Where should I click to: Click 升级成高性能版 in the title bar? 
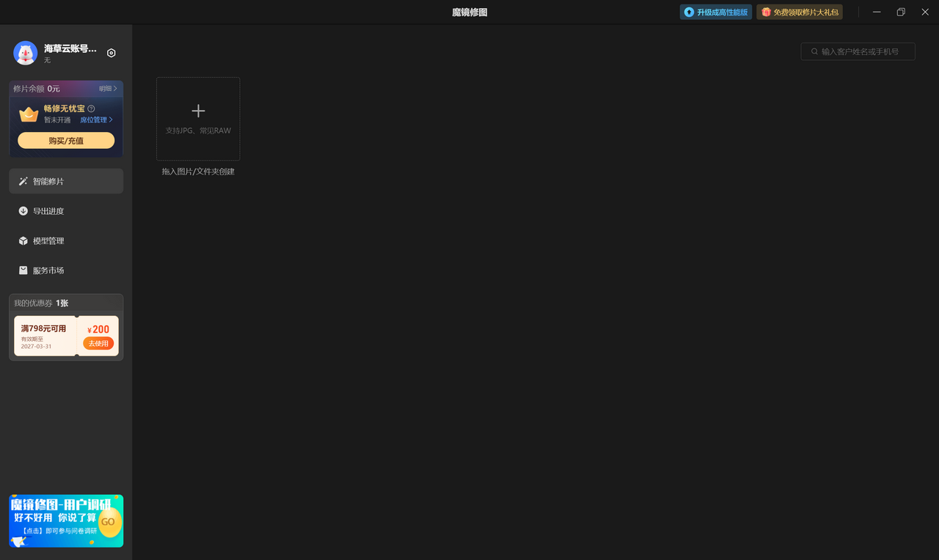716,12
